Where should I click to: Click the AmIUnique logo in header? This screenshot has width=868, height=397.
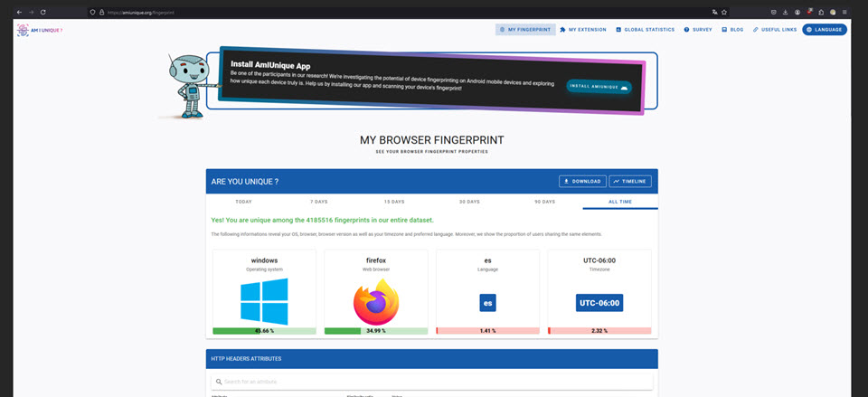pos(39,30)
